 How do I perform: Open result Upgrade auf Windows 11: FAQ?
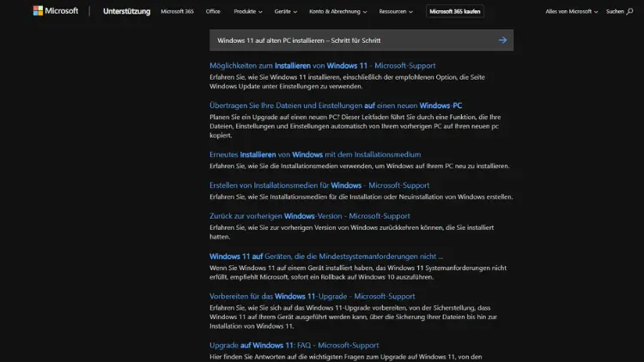tap(294, 346)
